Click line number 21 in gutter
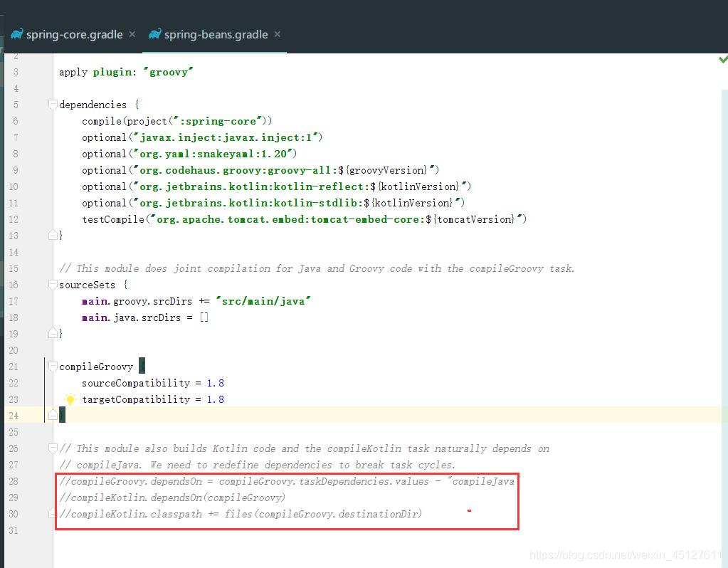728x568 pixels. pos(14,367)
